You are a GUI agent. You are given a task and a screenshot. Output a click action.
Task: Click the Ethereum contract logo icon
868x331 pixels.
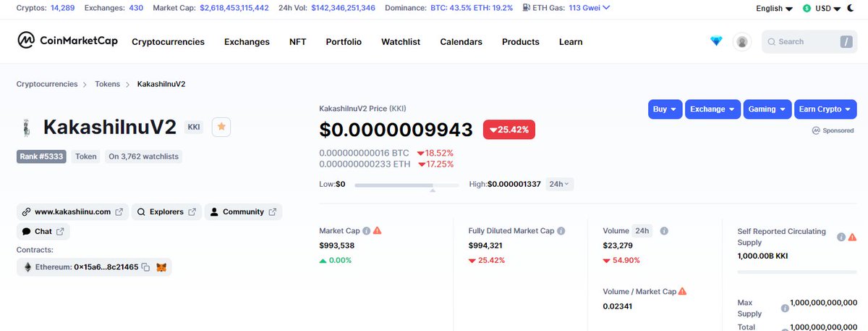click(28, 267)
